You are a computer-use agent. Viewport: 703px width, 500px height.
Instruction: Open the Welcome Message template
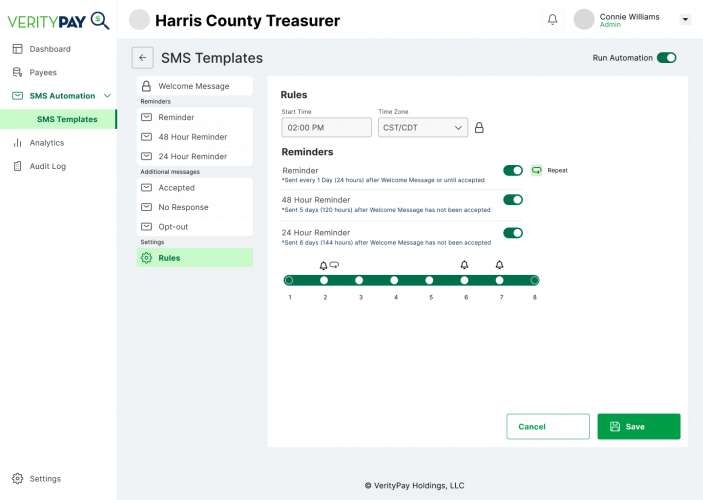[195, 86]
